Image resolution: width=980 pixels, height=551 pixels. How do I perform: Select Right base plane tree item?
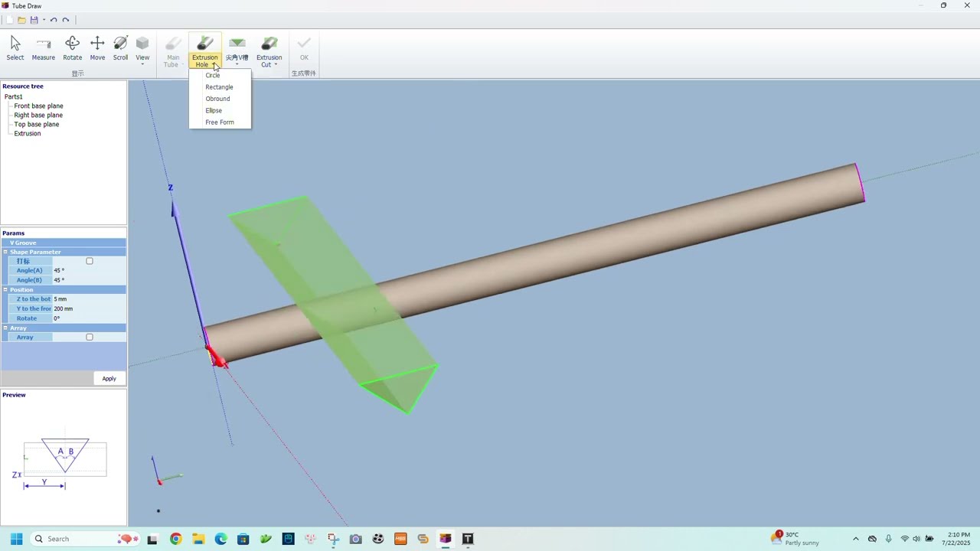(38, 115)
